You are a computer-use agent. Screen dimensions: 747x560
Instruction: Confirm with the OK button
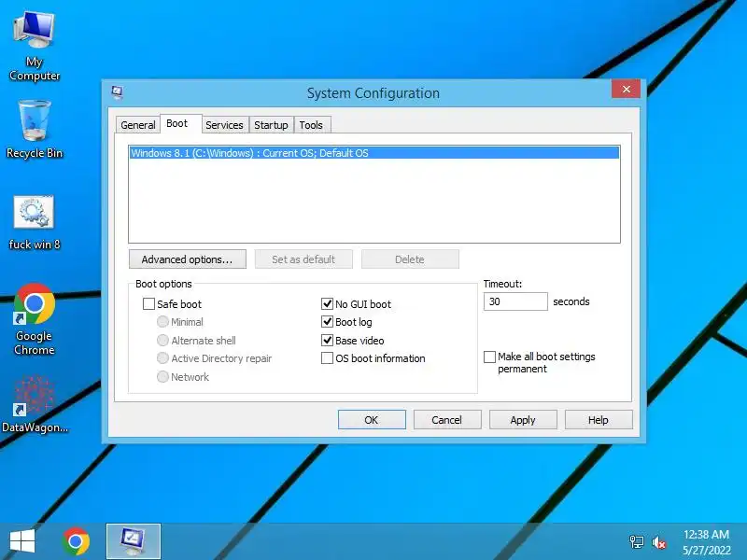click(x=372, y=419)
